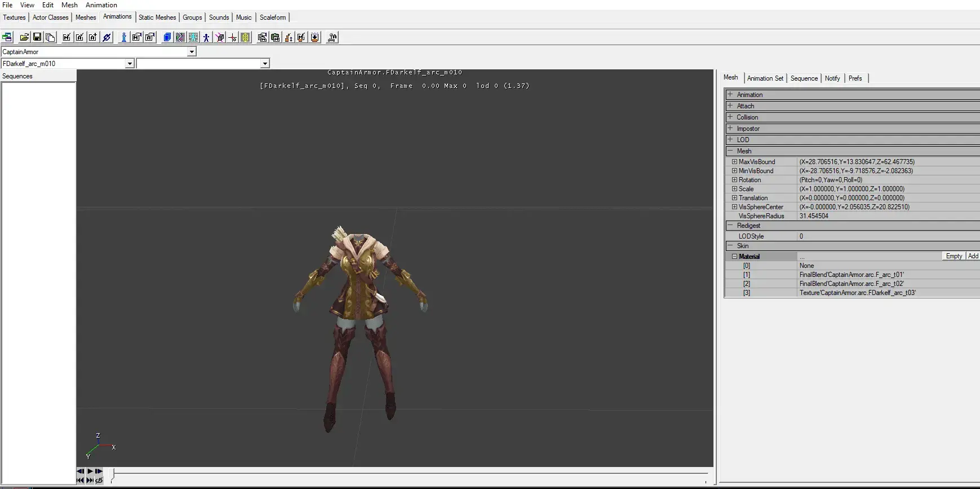Viewport: 980px width, 489px height.
Task: Click the dock browser window icon
Action: coord(7,37)
